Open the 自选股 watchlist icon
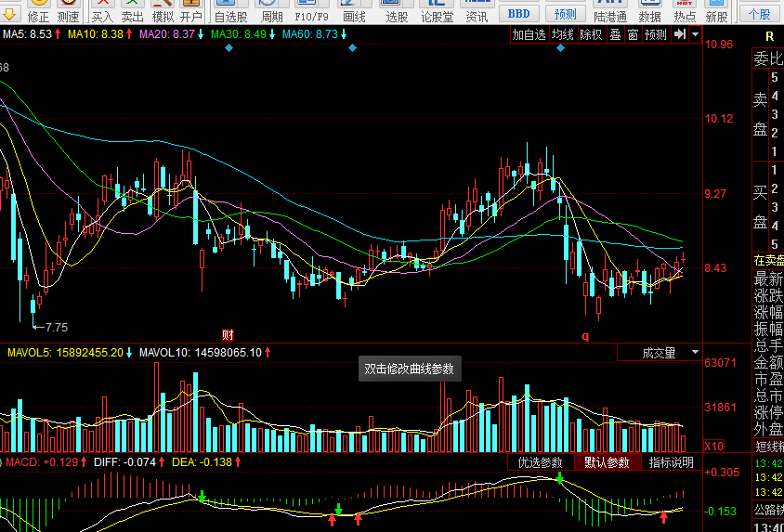The width and height of the screenshot is (784, 532). [230, 11]
